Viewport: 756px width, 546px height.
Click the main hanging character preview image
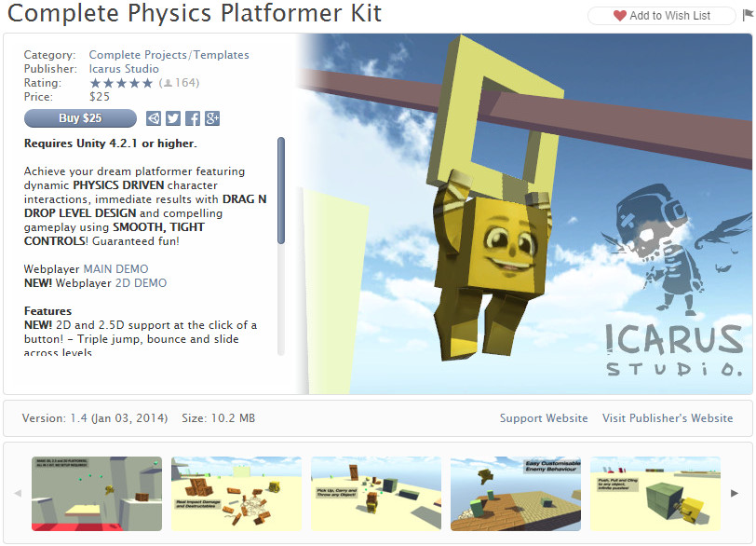point(524,214)
